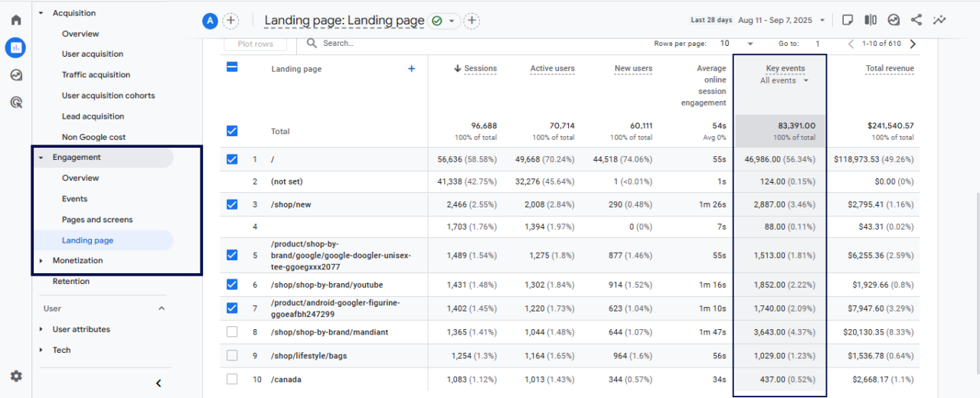Image resolution: width=980 pixels, height=398 pixels.
Task: Open the Retention report
Action: (71, 282)
